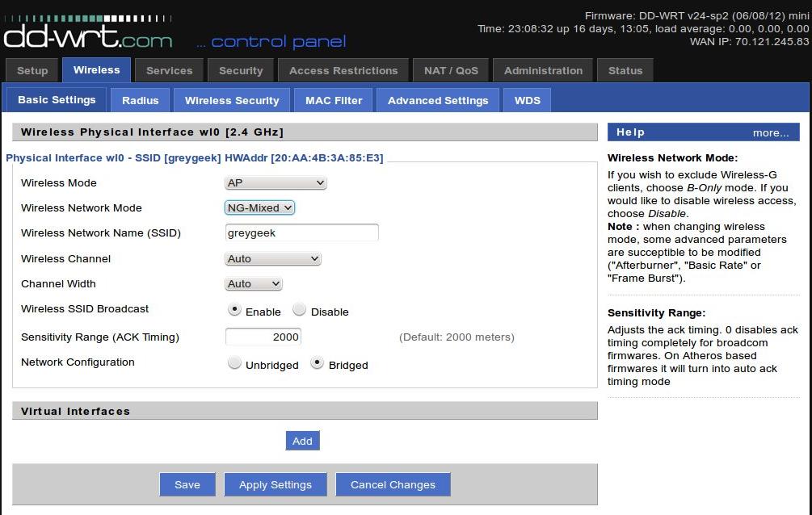Click the Save button
Screen dimensions: 812x515
click(x=187, y=484)
